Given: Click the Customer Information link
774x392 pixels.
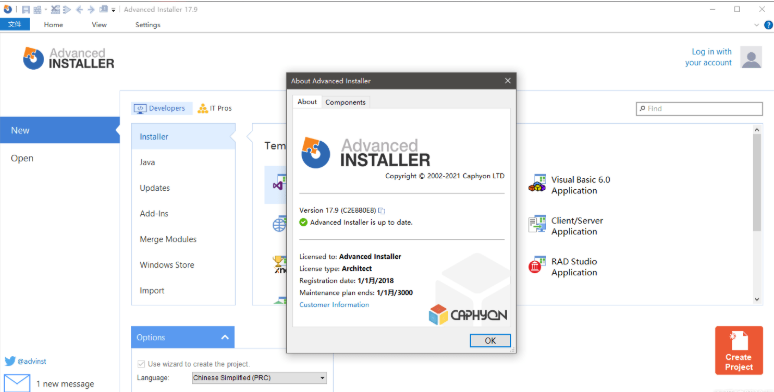Looking at the screenshot, I should pos(334,305).
